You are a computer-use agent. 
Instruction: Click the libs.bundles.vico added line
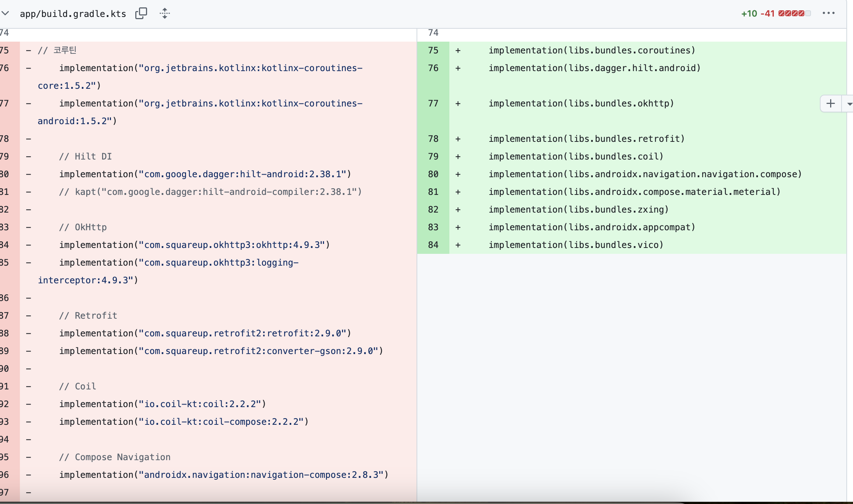tap(576, 245)
